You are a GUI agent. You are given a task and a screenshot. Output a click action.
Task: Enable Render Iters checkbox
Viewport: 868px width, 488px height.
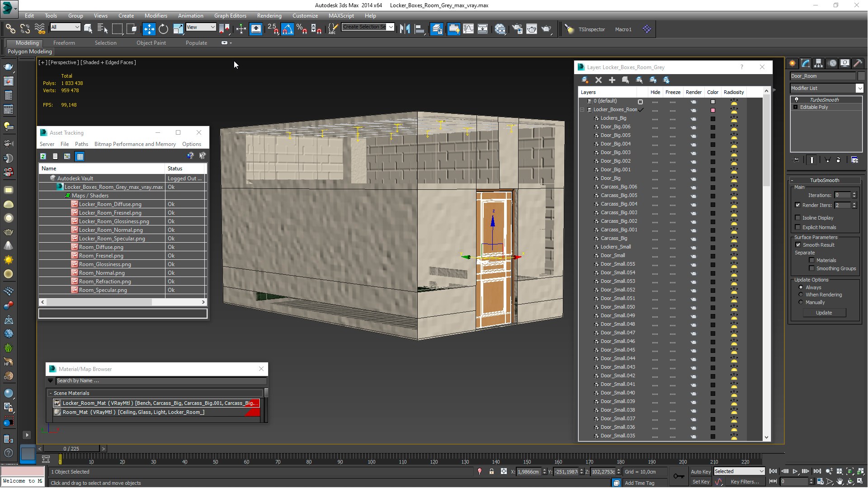(797, 205)
